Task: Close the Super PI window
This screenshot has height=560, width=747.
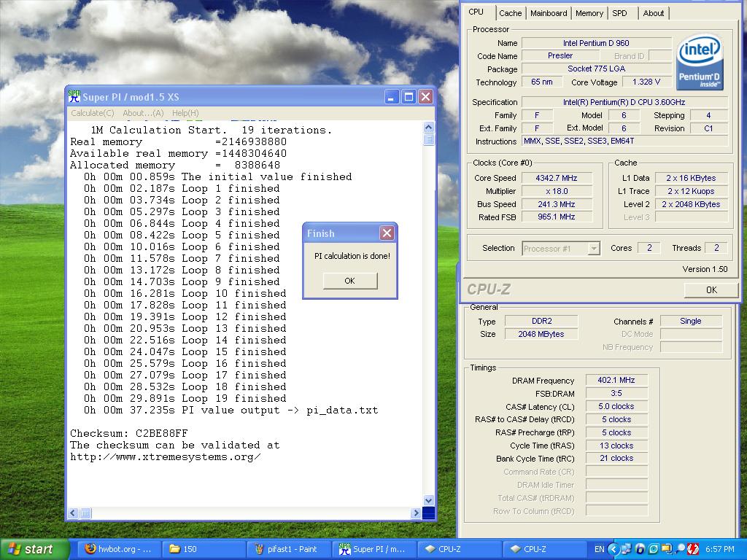Action: click(x=425, y=97)
